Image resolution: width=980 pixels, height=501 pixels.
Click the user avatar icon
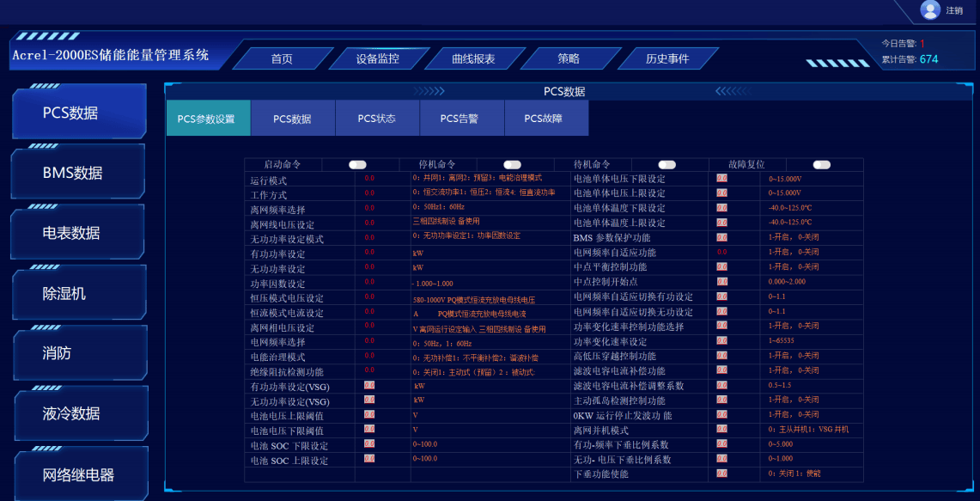point(930,9)
